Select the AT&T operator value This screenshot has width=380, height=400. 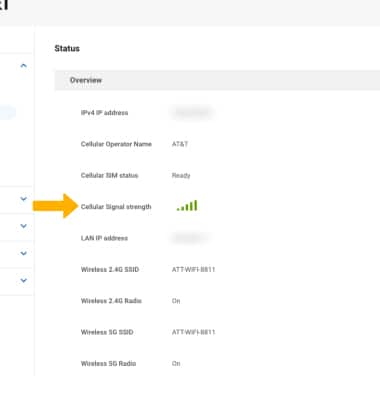click(x=180, y=144)
